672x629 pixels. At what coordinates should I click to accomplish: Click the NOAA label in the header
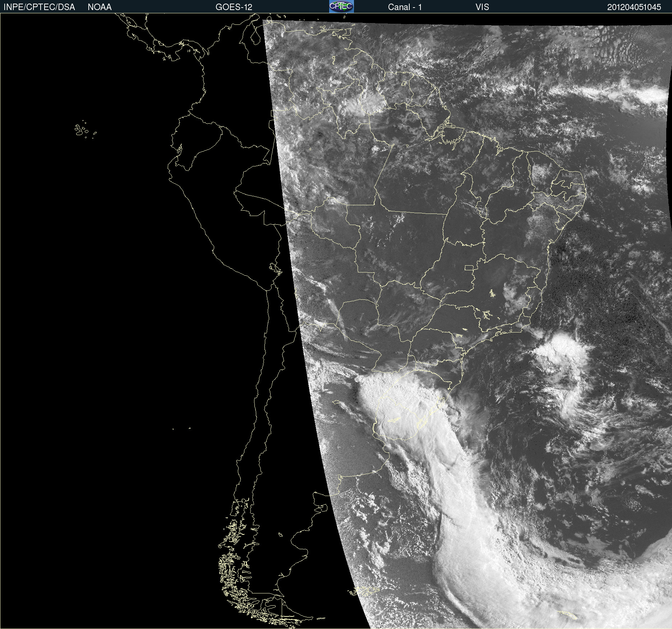pos(100,7)
